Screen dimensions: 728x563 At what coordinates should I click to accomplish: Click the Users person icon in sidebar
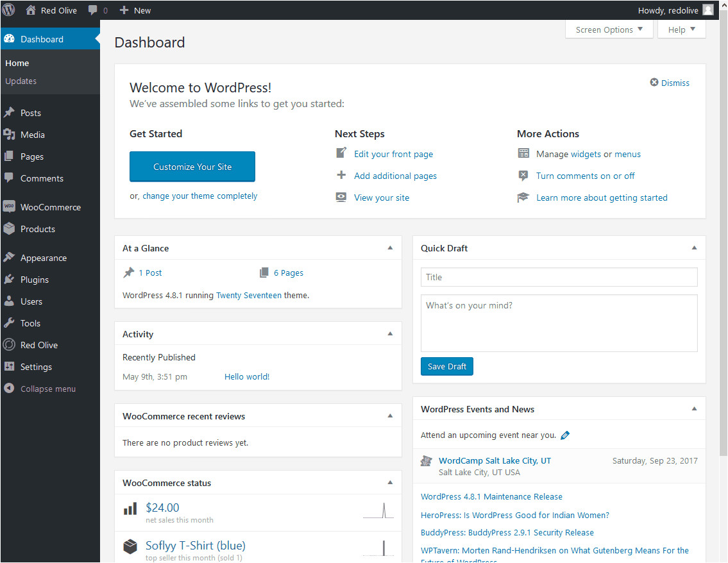coord(9,301)
